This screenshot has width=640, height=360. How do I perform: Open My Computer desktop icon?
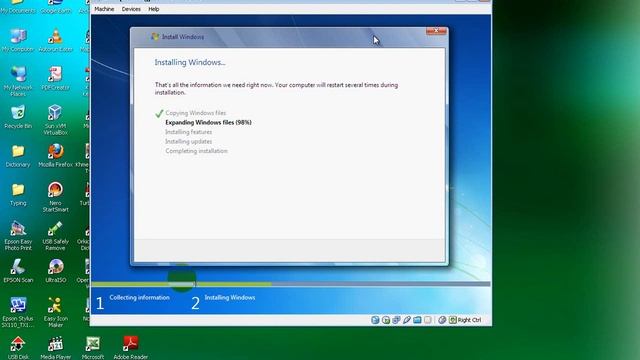coord(18,40)
